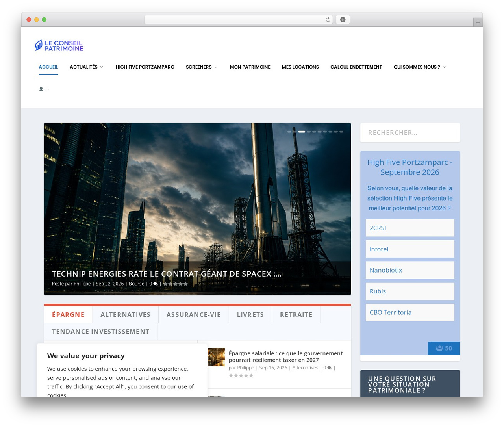
Task: Click the browser download arrow icon
Action: [x=343, y=20]
